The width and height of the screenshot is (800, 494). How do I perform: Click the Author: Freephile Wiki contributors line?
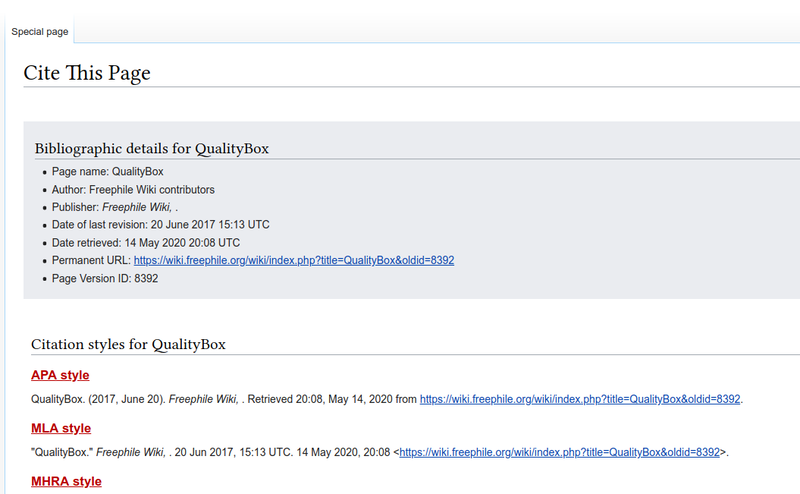click(133, 189)
